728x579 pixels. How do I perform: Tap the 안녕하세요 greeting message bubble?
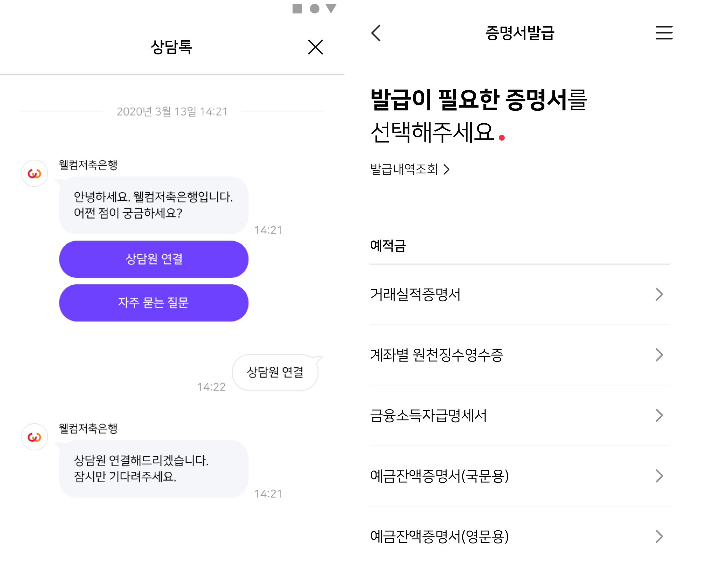click(153, 205)
